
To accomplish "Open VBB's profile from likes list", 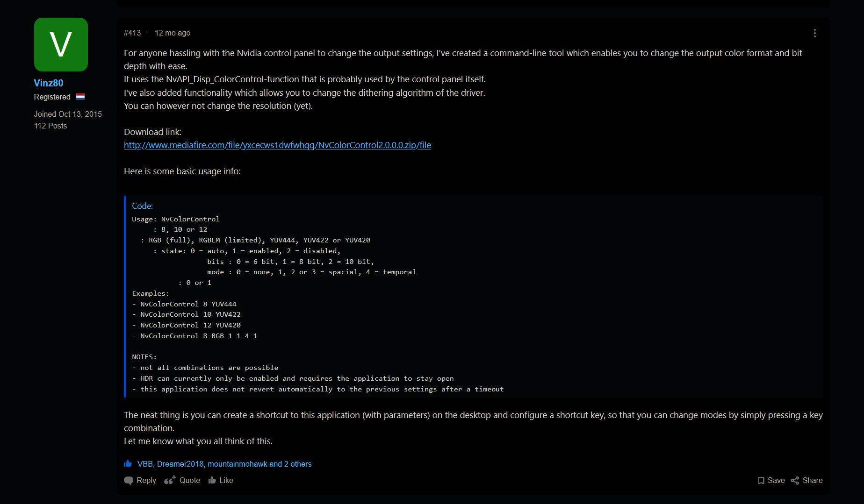I will point(145,464).
